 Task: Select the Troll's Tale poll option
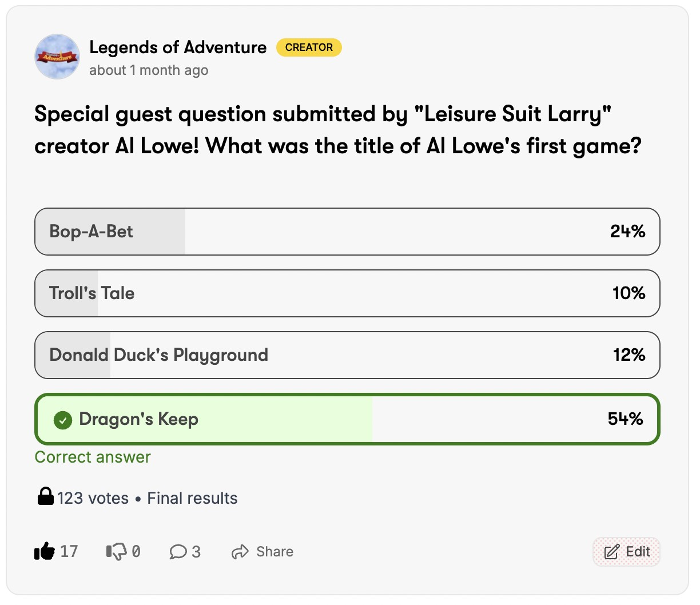(x=347, y=293)
